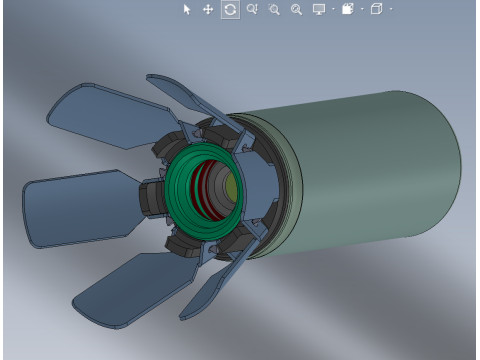The width and height of the screenshot is (480, 360).
Task: Activate the pan move tool
Action: (208, 10)
